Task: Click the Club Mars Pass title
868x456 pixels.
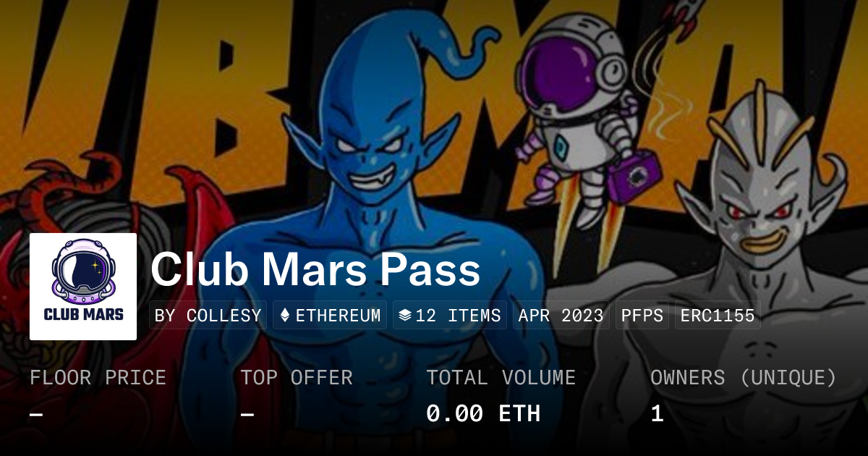Action: tap(316, 270)
